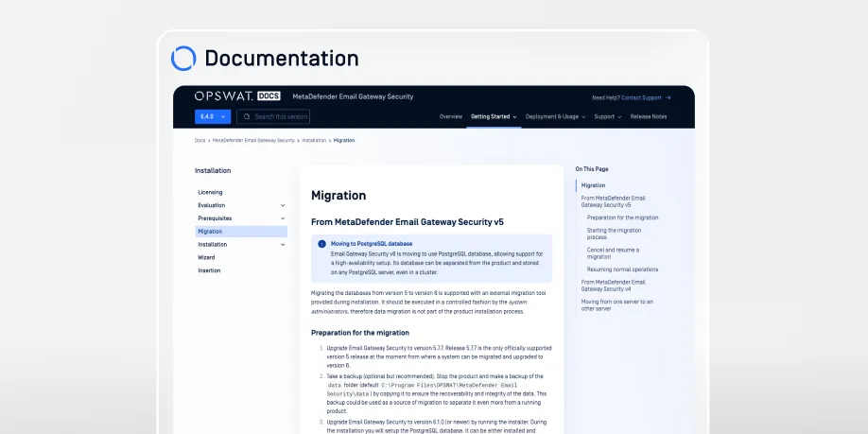Expand the Deployment & Usage menu
This screenshot has width=868, height=434.
555,117
